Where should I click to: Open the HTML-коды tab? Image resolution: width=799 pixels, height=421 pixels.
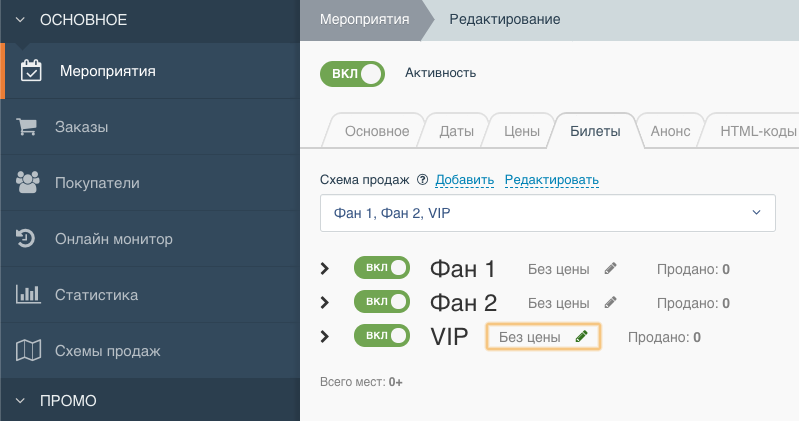click(758, 131)
